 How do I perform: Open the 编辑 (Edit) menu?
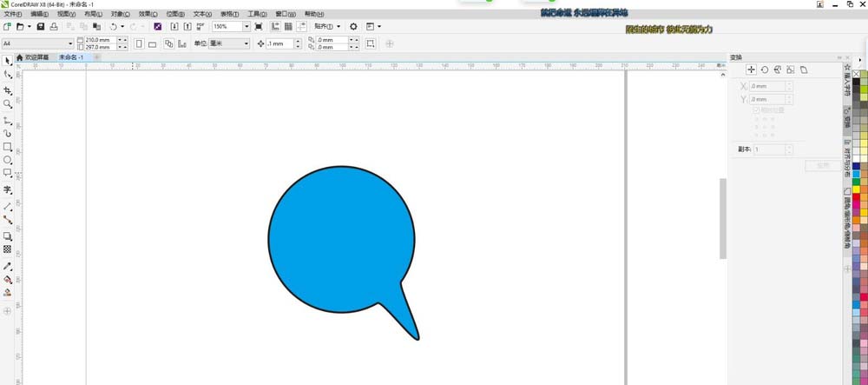(x=39, y=14)
